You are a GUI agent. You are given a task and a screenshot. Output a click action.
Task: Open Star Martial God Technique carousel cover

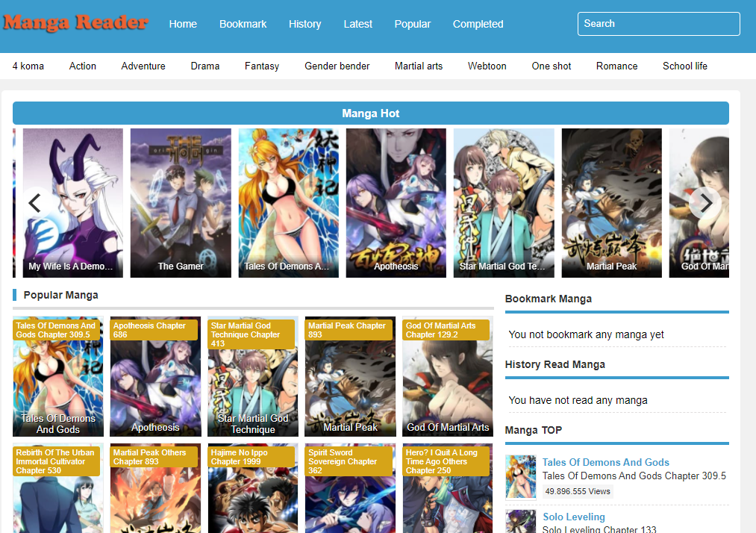(x=504, y=203)
